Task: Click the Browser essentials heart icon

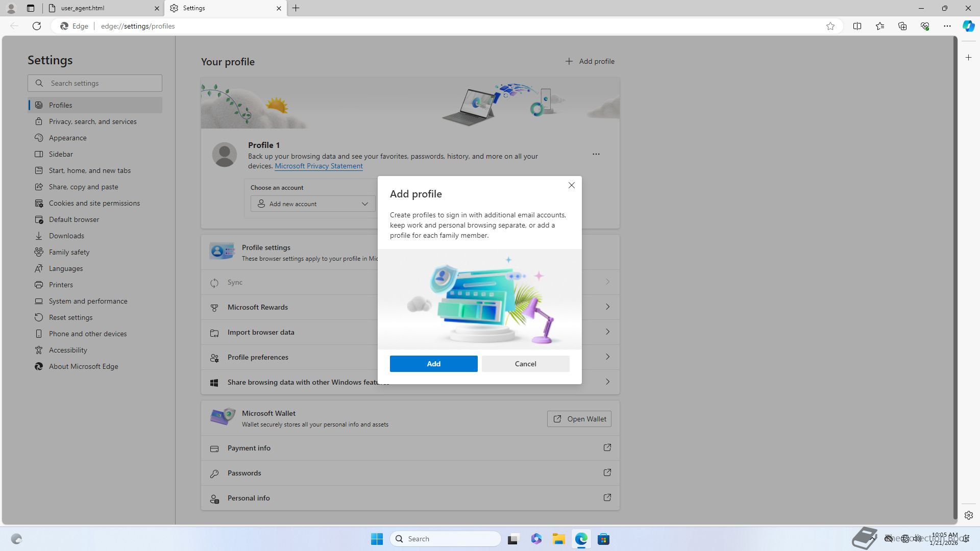Action: (924, 26)
